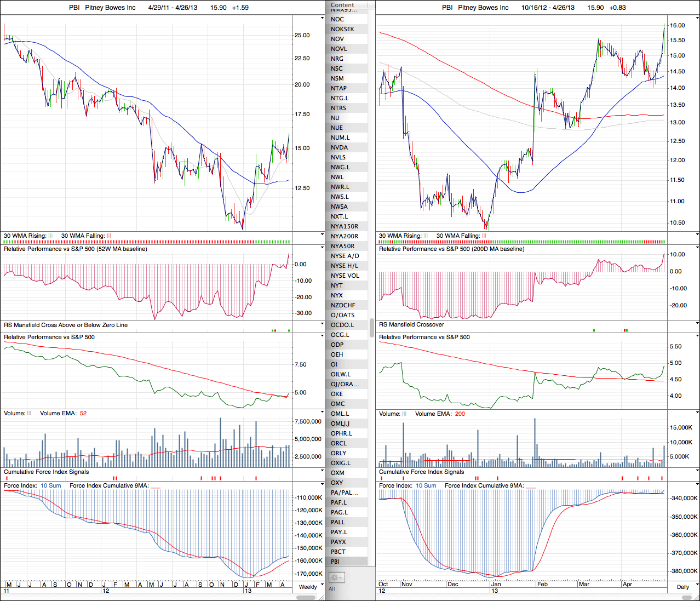The height and width of the screenshot is (601, 700).
Task: Select ORCL in the symbol list
Action: pos(338,443)
